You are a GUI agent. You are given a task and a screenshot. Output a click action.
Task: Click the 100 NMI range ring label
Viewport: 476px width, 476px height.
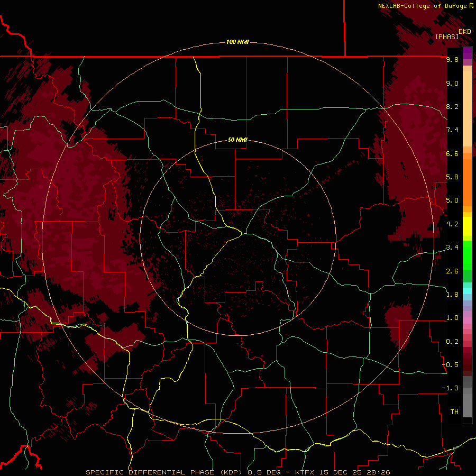coord(237,42)
